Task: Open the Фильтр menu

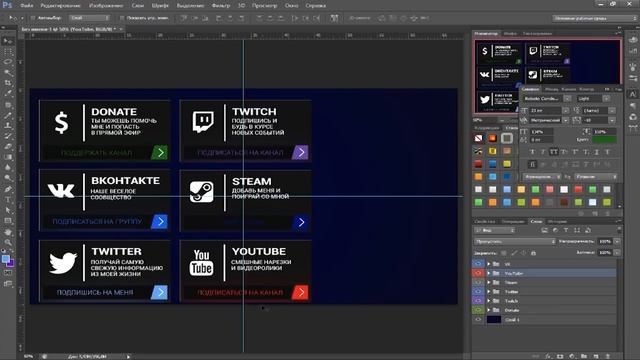Action: tap(221, 6)
